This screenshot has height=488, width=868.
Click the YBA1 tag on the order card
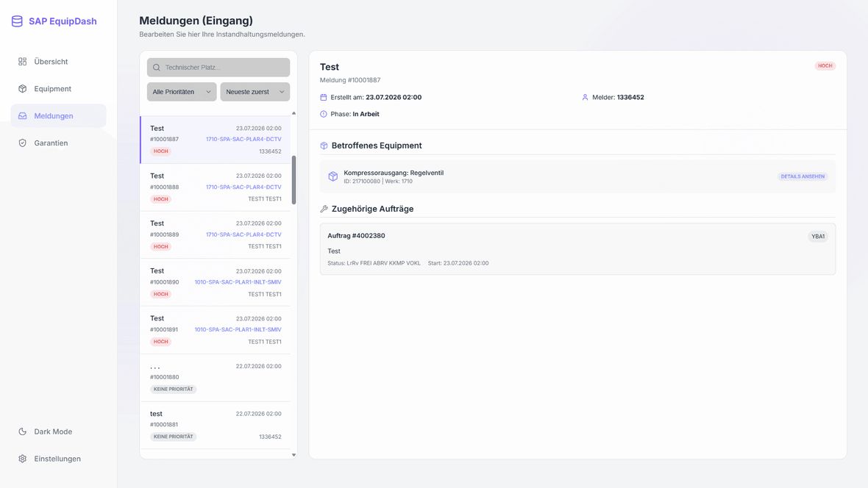tap(818, 236)
